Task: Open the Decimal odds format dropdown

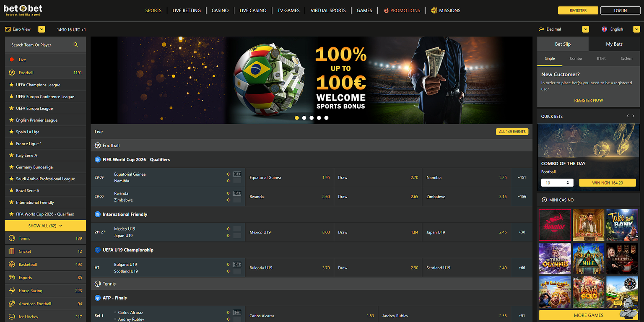Action: point(585,29)
